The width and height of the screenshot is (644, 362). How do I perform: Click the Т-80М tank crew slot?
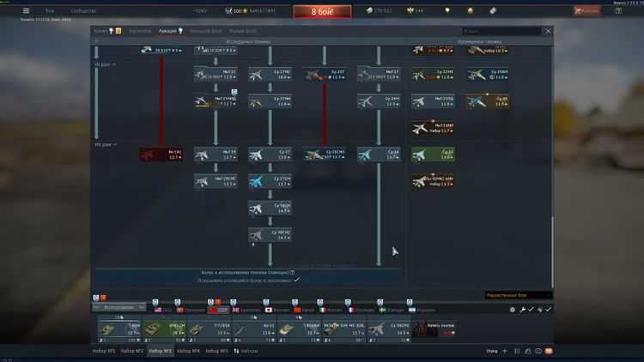[x=118, y=329]
